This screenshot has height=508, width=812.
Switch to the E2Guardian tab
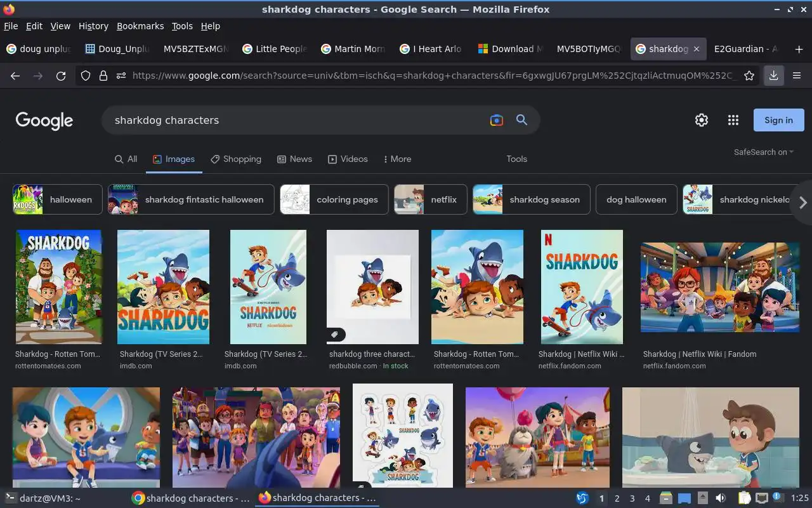(x=745, y=49)
